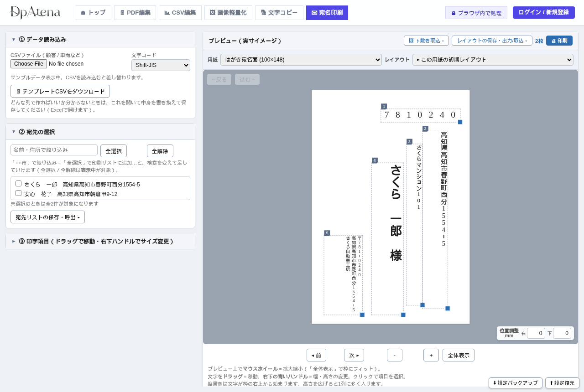This screenshot has height=392, width=584.
Task: Check the さくら 一郎 recipient checkbox
Action: (x=19, y=183)
